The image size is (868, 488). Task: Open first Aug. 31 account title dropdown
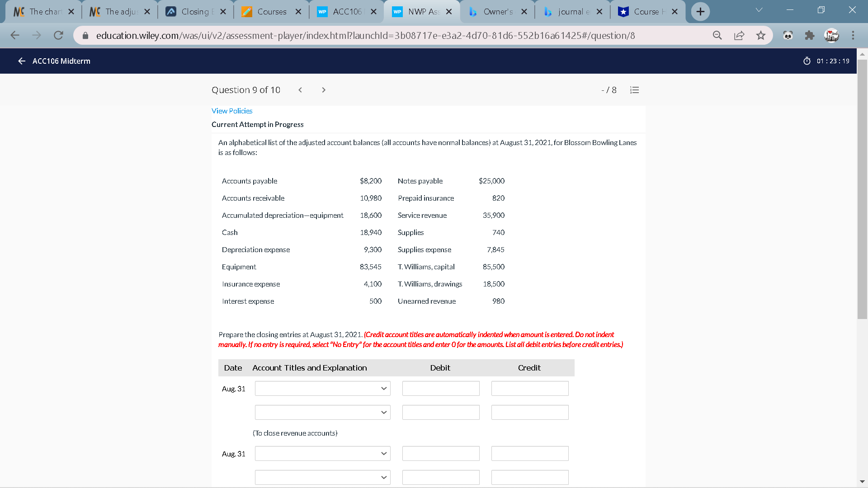(x=322, y=389)
